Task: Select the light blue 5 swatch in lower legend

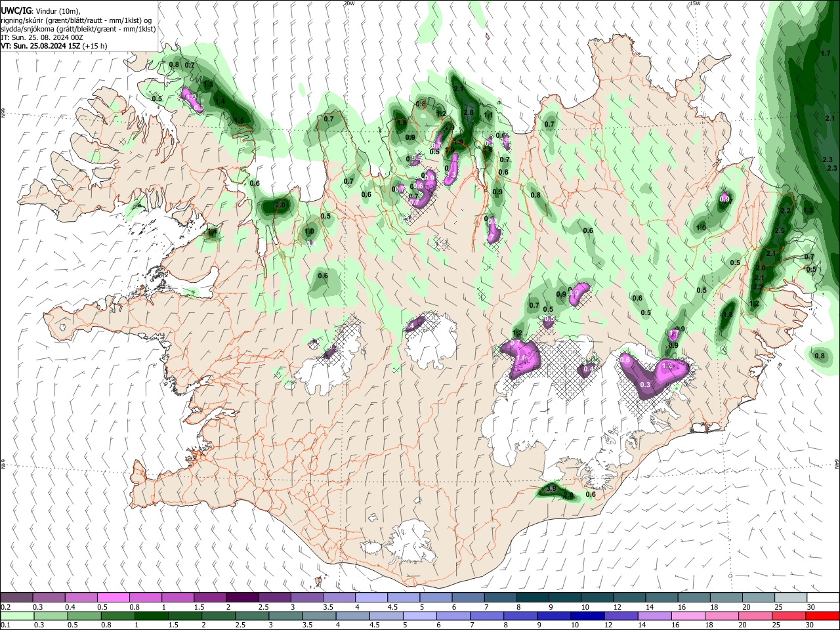Action: [x=420, y=616]
